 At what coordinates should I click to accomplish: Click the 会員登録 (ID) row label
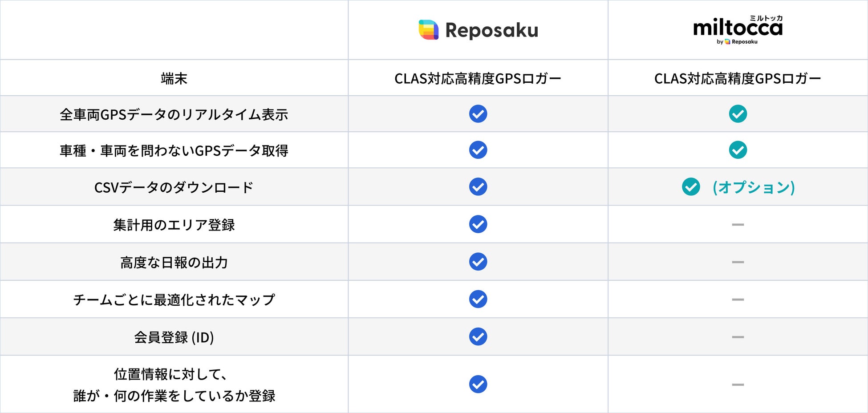pyautogui.click(x=174, y=337)
